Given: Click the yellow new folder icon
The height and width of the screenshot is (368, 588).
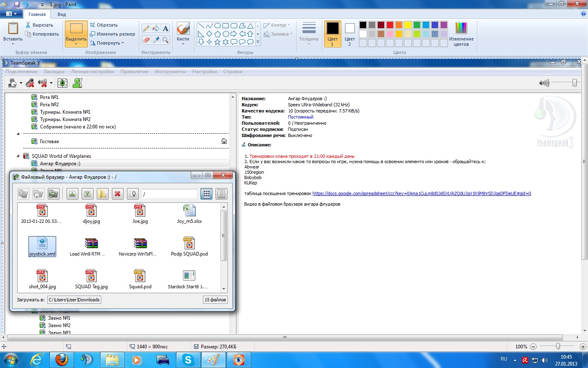Looking at the screenshot, I should click(102, 194).
